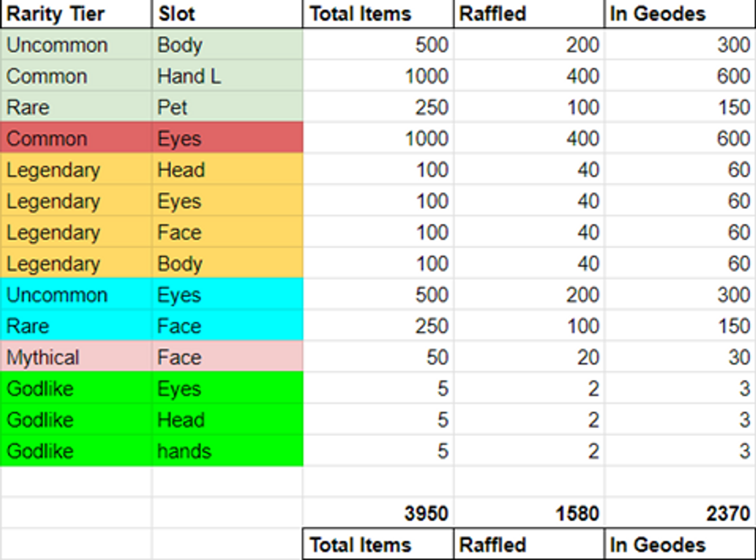Click "Body" slot in the Legendary row
Screen dimensions: 756x560
(x=227, y=263)
